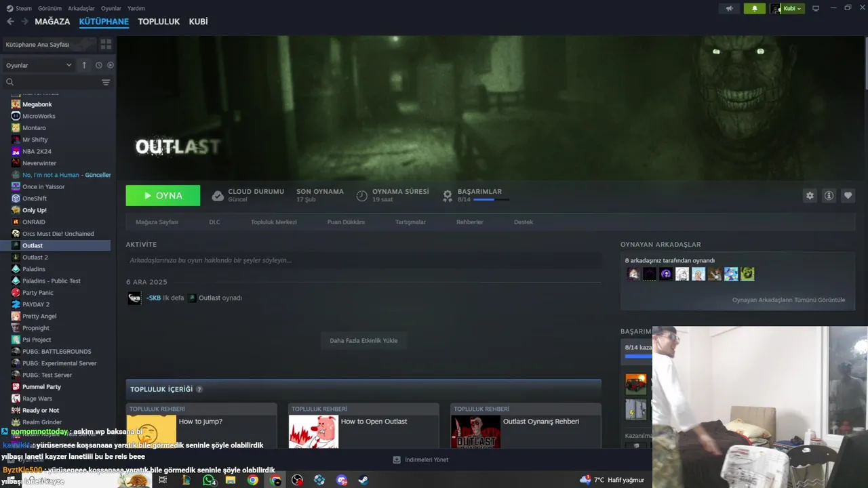Open advanced filter options icon
Screen dimensions: 868x488
[106, 82]
